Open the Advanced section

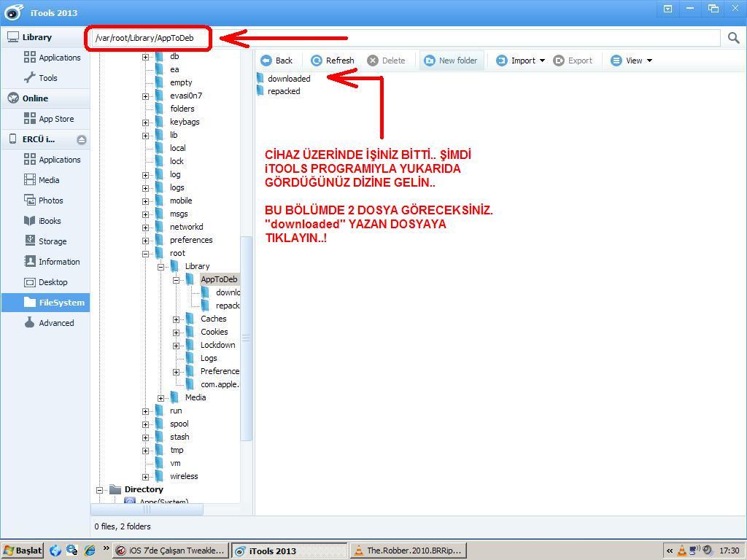tap(50, 323)
